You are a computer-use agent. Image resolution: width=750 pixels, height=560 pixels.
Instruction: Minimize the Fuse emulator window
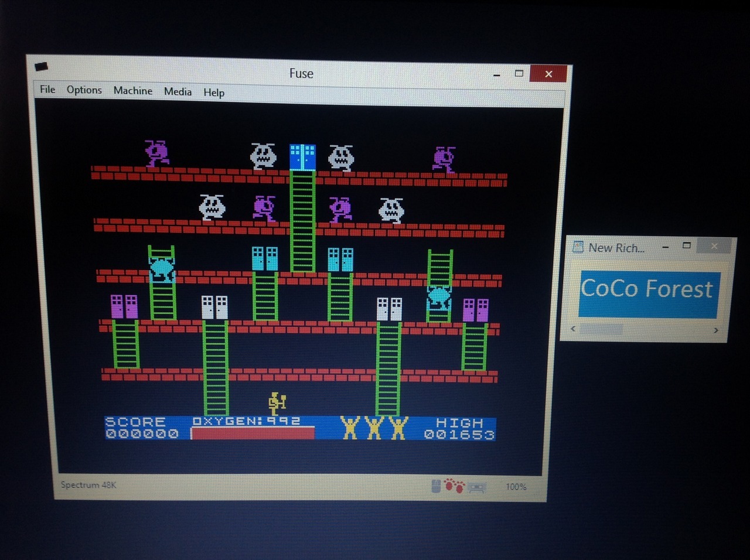[496, 74]
